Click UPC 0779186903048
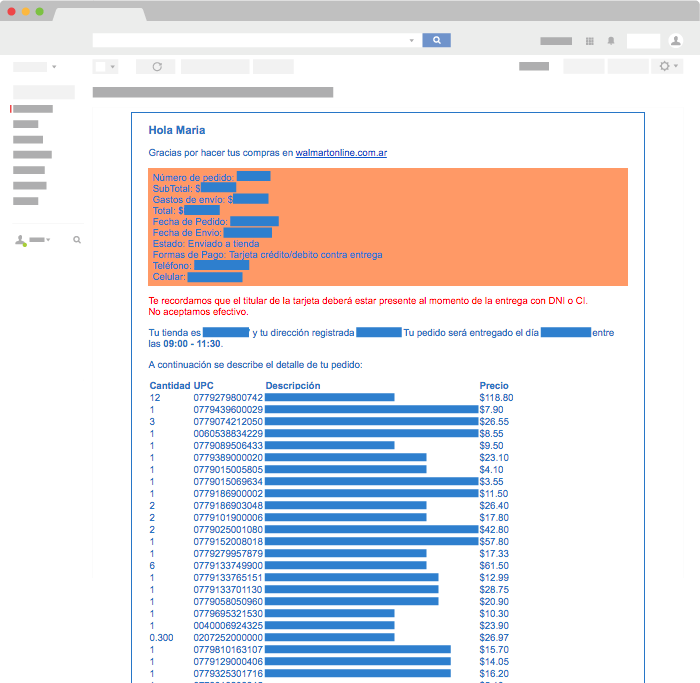Screen dimensions: 700x683 pos(228,506)
